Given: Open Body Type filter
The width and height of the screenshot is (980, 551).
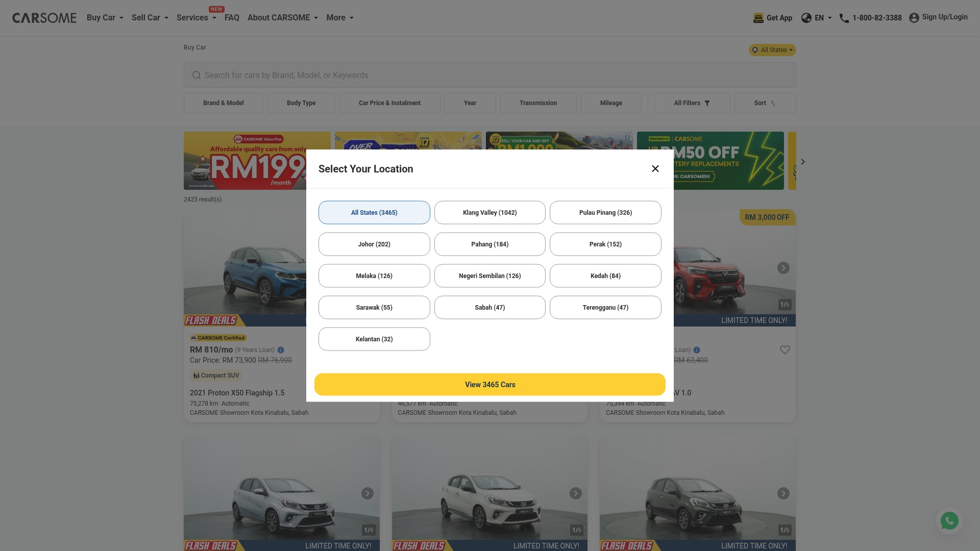Looking at the screenshot, I should (301, 103).
